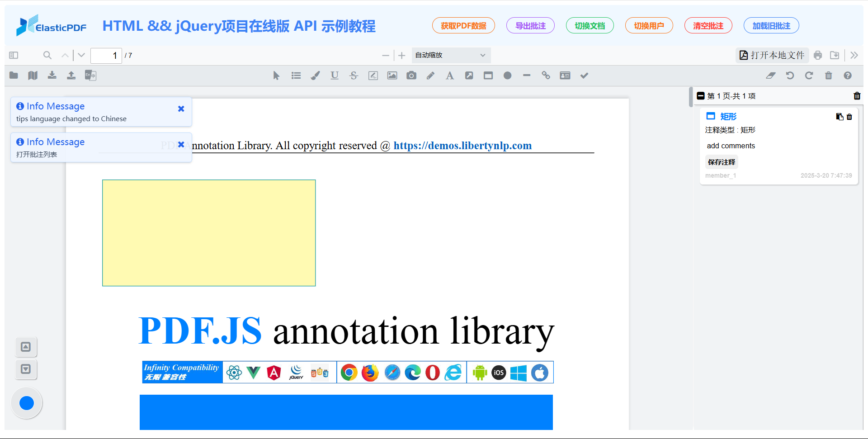Select the link annotation tool
This screenshot has height=439, width=868.
click(x=546, y=76)
